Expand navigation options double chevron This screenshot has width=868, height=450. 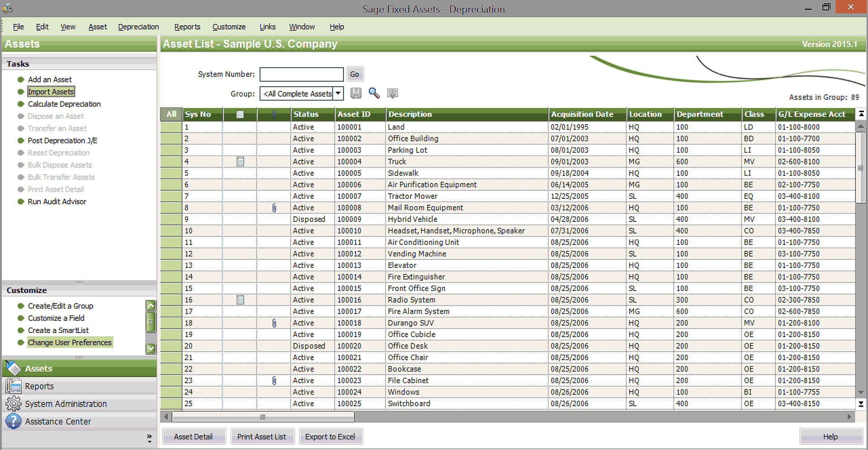[149, 437]
